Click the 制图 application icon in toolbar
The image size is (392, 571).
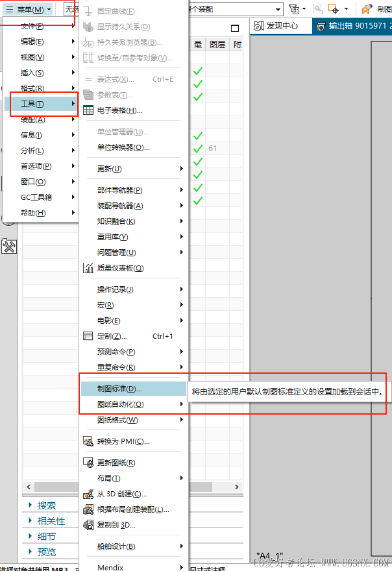[367, 8]
